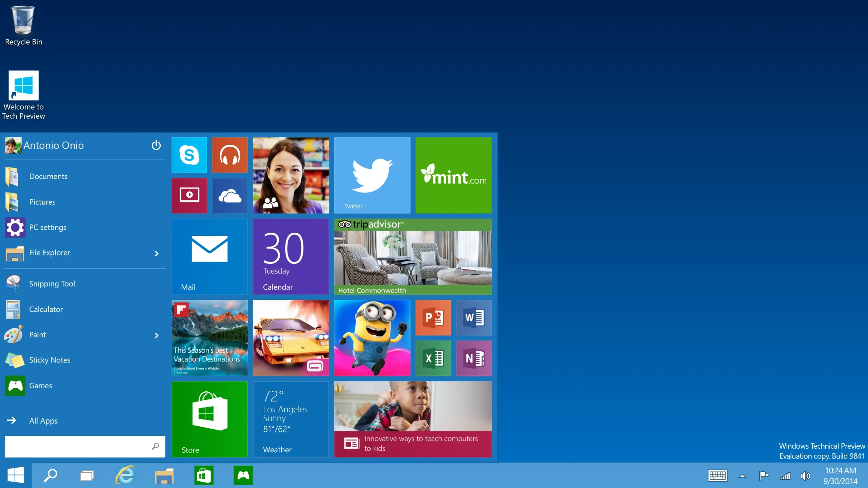Expand the Paint submenu arrow
The image size is (868, 488).
tap(156, 335)
